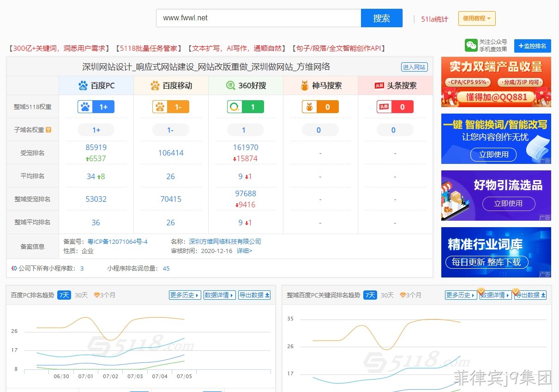Click the Baidu Mobile paw logo icon
Screen dimensions: 559x392
pyautogui.click(x=155, y=85)
